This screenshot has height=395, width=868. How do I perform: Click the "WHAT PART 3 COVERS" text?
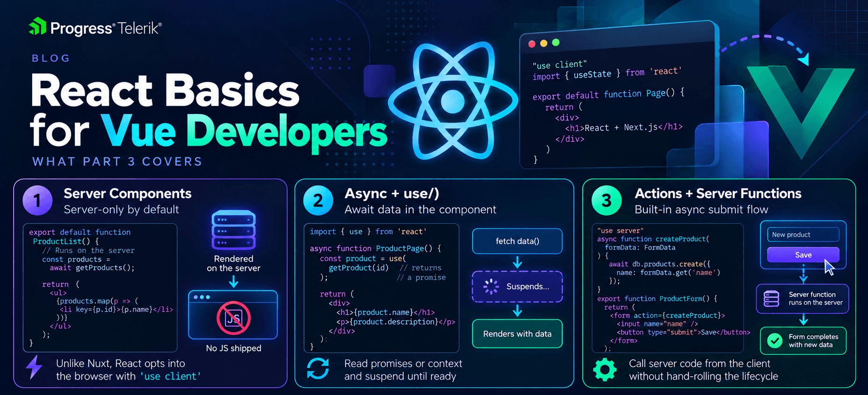(x=117, y=162)
